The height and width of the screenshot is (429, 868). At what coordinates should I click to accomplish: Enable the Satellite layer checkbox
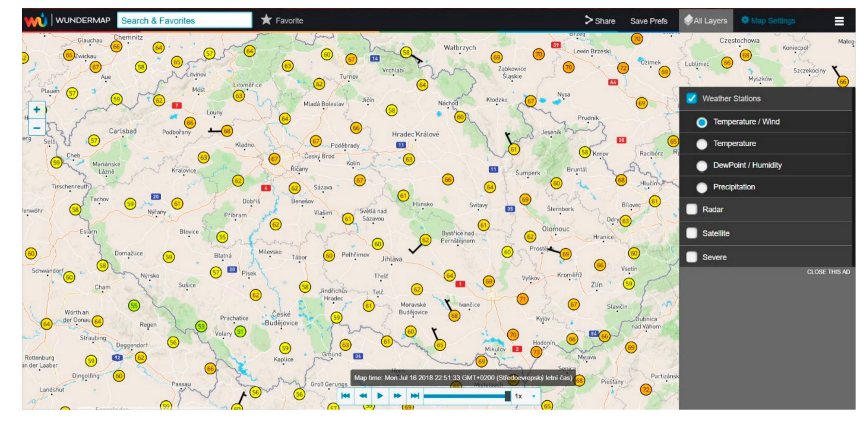coord(692,233)
